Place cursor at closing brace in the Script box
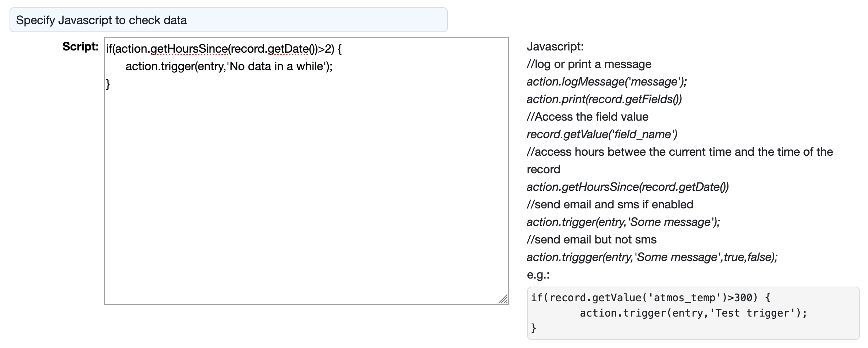 point(108,84)
